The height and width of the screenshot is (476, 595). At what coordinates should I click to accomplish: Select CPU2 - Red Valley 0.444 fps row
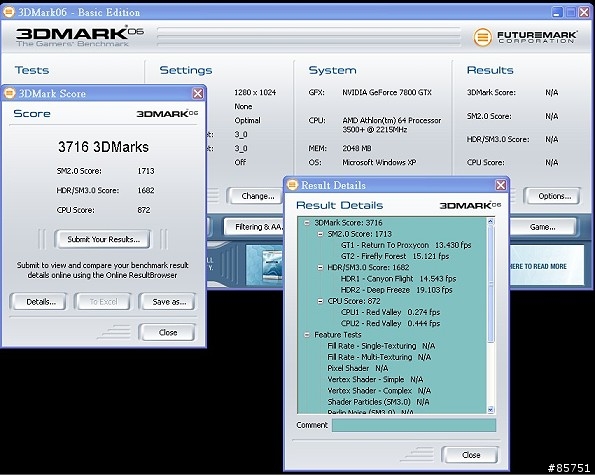coord(390,323)
